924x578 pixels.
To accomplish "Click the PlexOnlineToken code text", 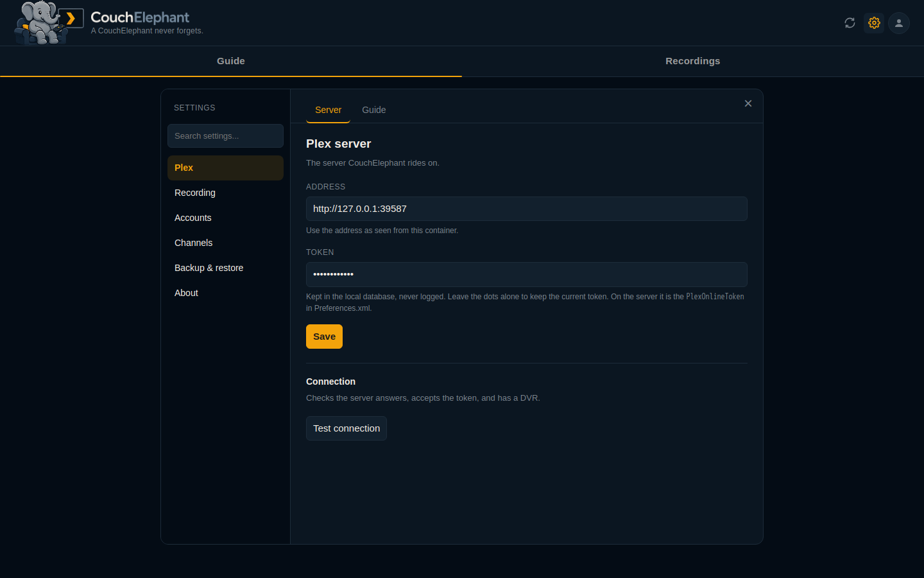I will click(715, 297).
